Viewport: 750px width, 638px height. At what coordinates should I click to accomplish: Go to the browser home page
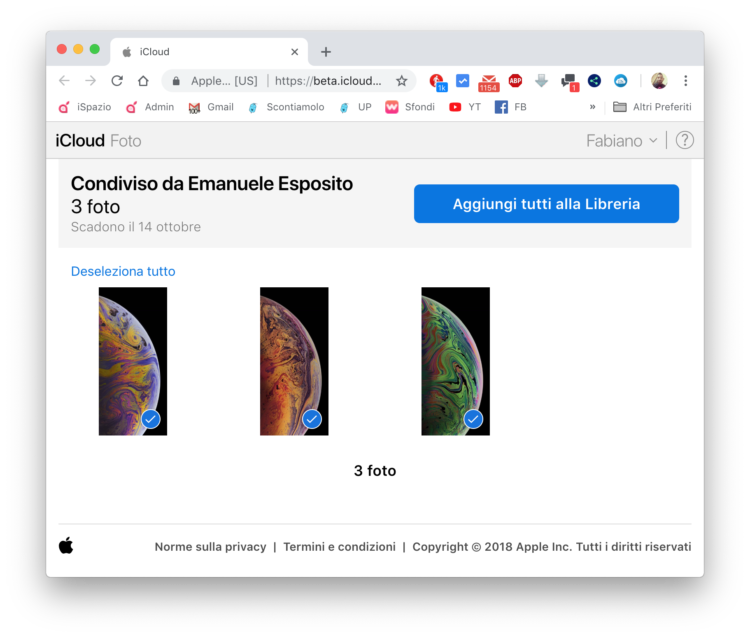[x=143, y=81]
